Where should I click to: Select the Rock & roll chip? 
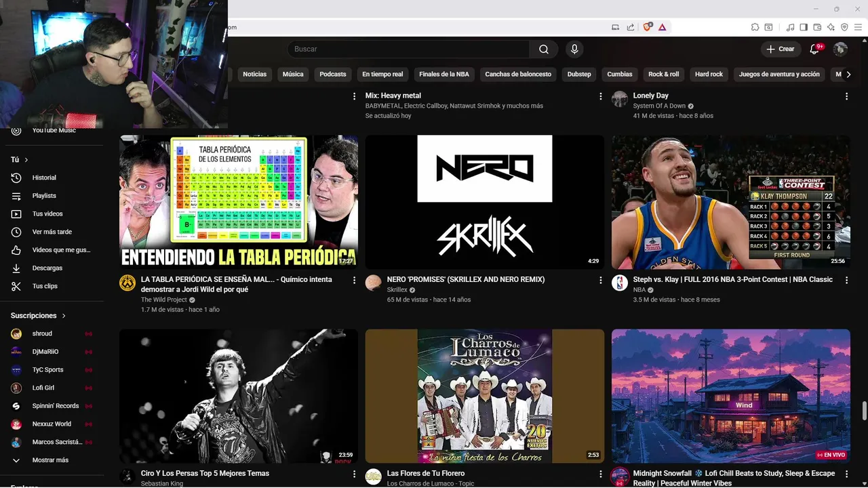click(x=664, y=75)
